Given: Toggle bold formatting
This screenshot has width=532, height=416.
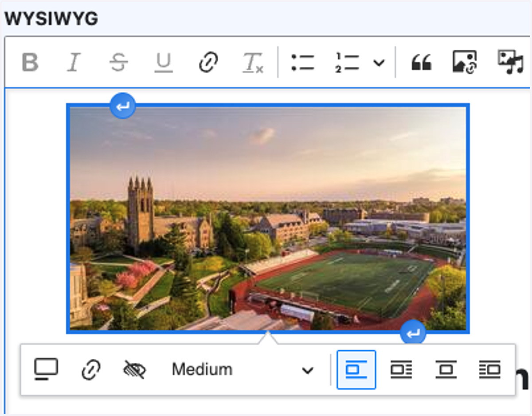Looking at the screenshot, I should pos(30,63).
